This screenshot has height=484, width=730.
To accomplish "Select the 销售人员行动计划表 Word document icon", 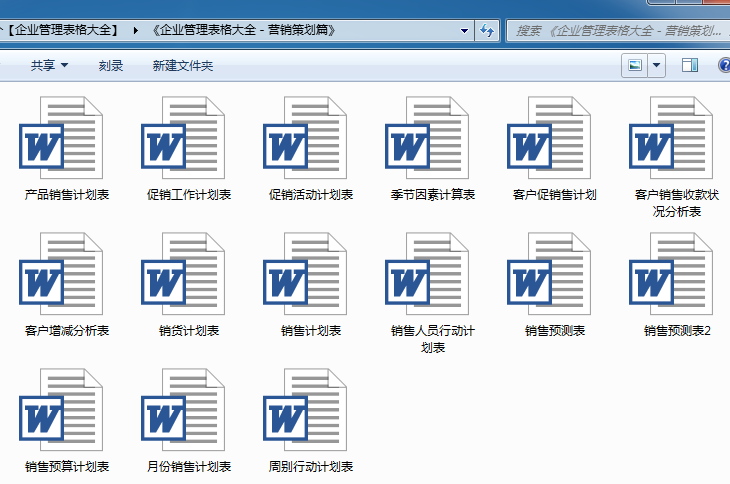I will (427, 274).
